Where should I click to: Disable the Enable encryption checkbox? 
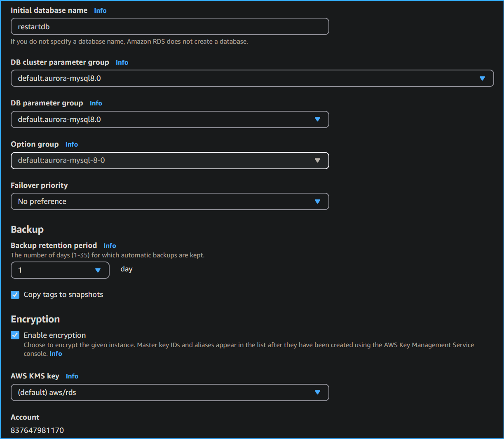(15, 335)
